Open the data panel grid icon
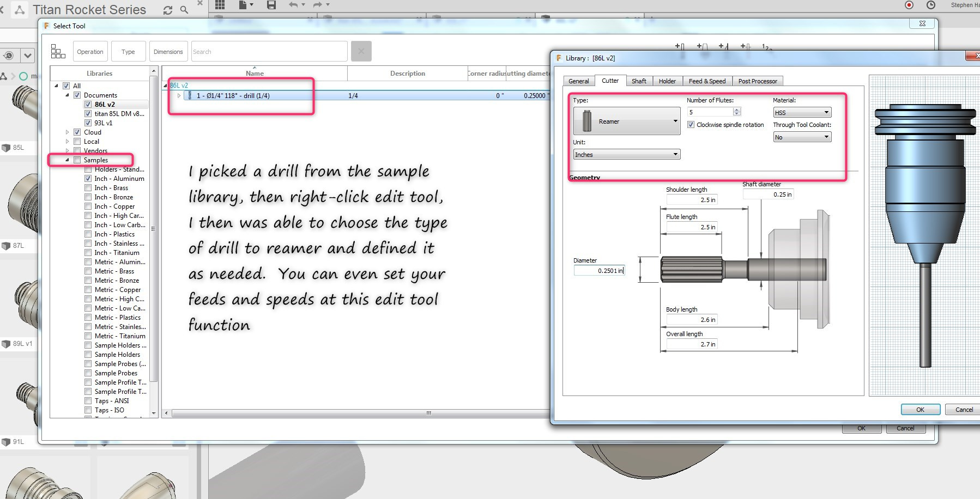Screen dimensions: 980x499 click(x=220, y=5)
